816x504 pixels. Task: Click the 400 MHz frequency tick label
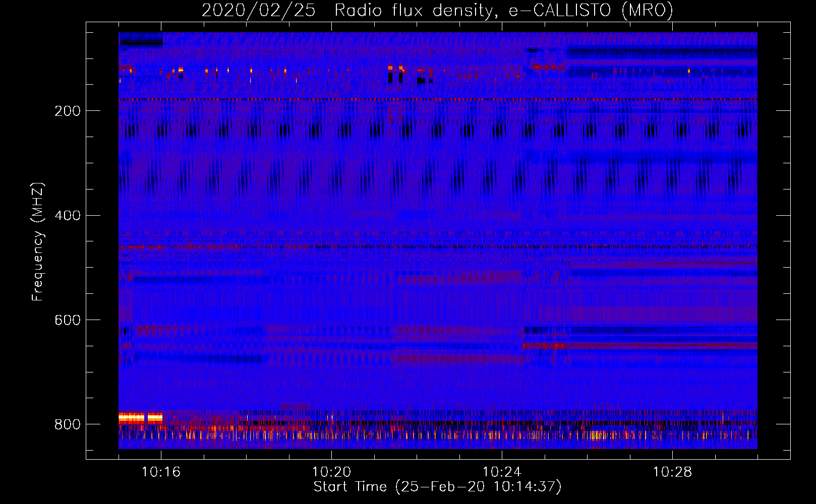click(68, 216)
